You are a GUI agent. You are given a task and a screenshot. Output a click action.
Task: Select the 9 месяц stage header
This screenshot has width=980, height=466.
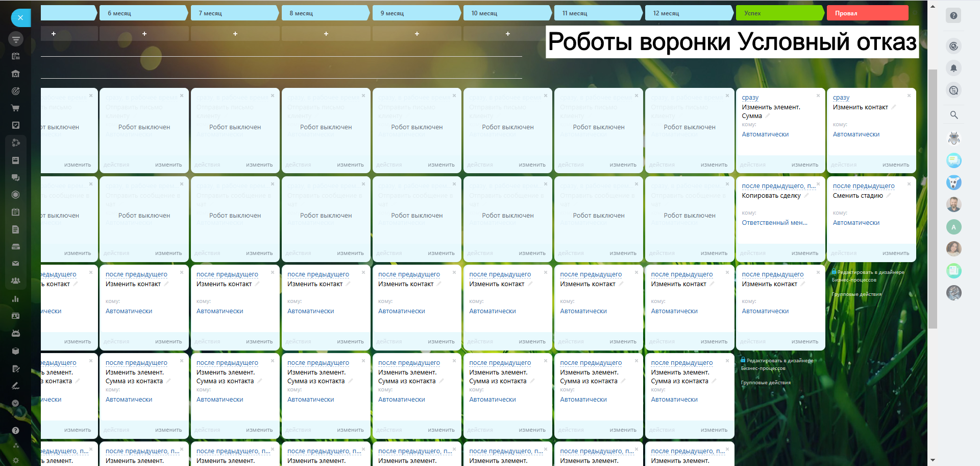(416, 13)
